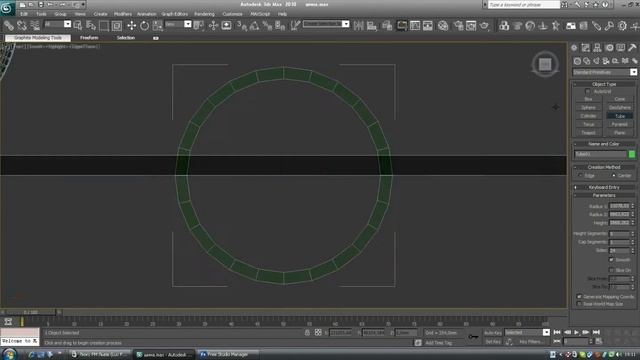The height and width of the screenshot is (360, 640).
Task: Activate the Select and Rotate tool
Action: click(144, 26)
